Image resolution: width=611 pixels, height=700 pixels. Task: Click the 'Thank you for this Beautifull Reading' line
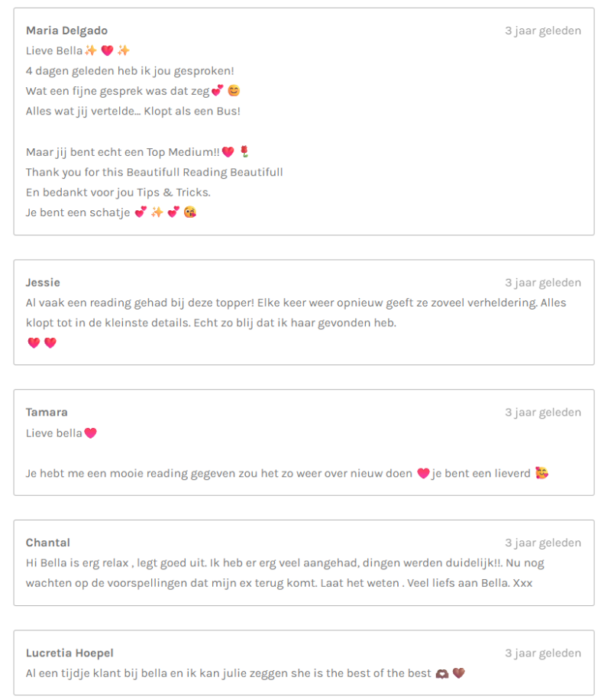154,172
